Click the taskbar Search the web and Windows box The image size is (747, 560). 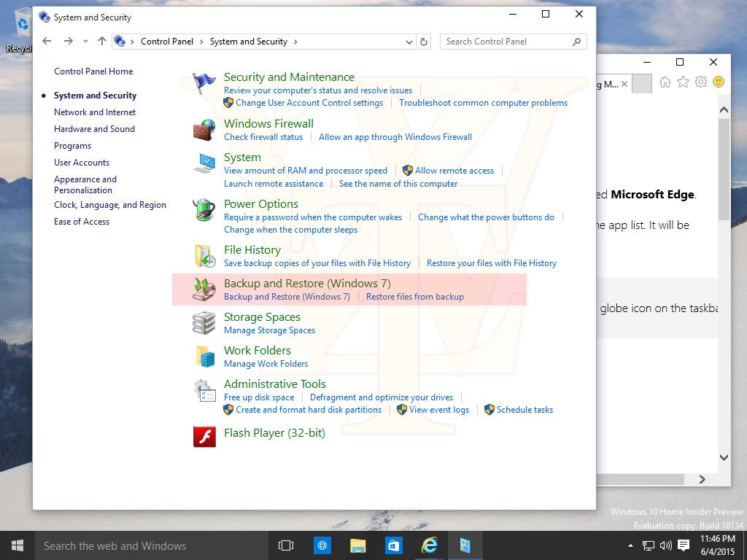(152, 545)
